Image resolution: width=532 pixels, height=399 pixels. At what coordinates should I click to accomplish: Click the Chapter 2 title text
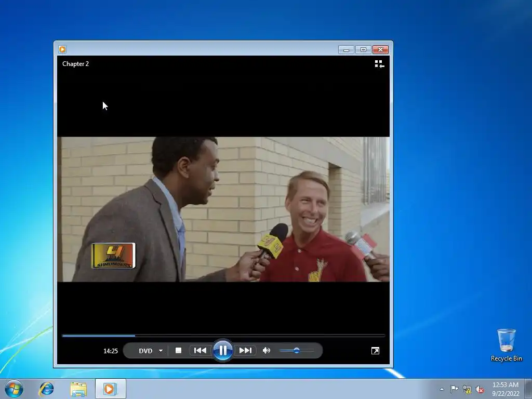pos(76,64)
